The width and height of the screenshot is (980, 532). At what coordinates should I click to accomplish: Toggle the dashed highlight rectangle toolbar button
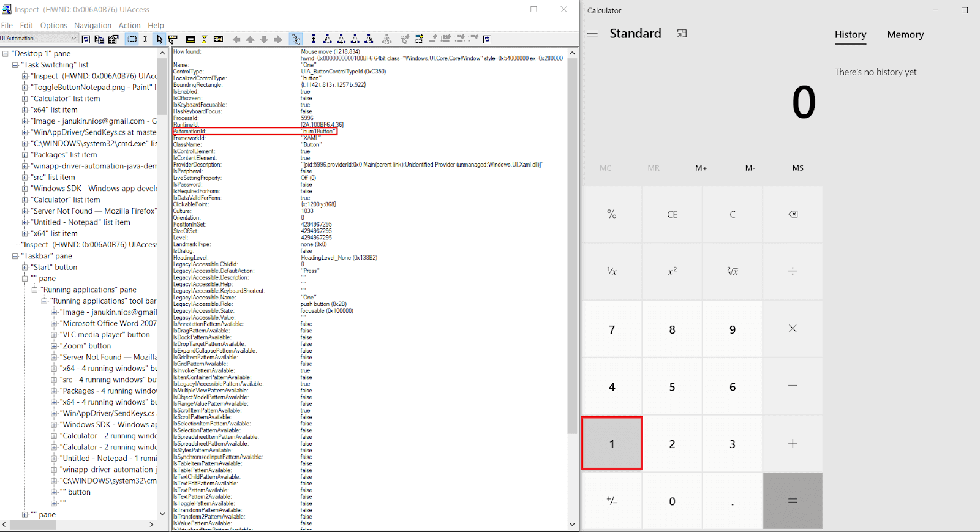coord(132,39)
